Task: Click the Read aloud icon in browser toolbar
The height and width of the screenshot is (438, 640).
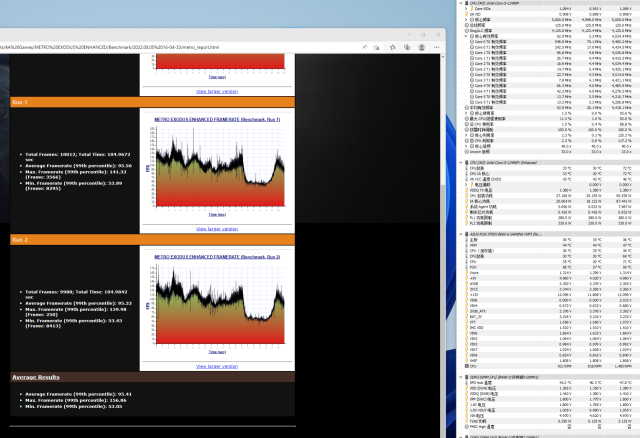Action: point(364,47)
